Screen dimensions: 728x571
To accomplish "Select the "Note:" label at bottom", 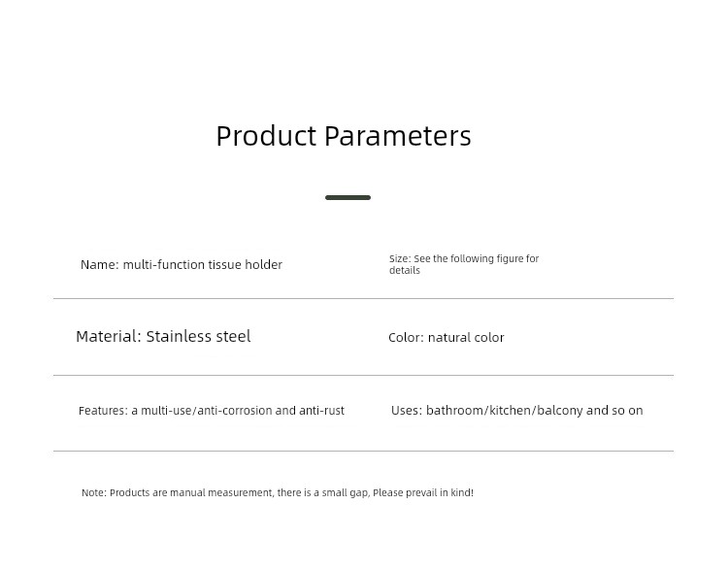I will point(94,493).
